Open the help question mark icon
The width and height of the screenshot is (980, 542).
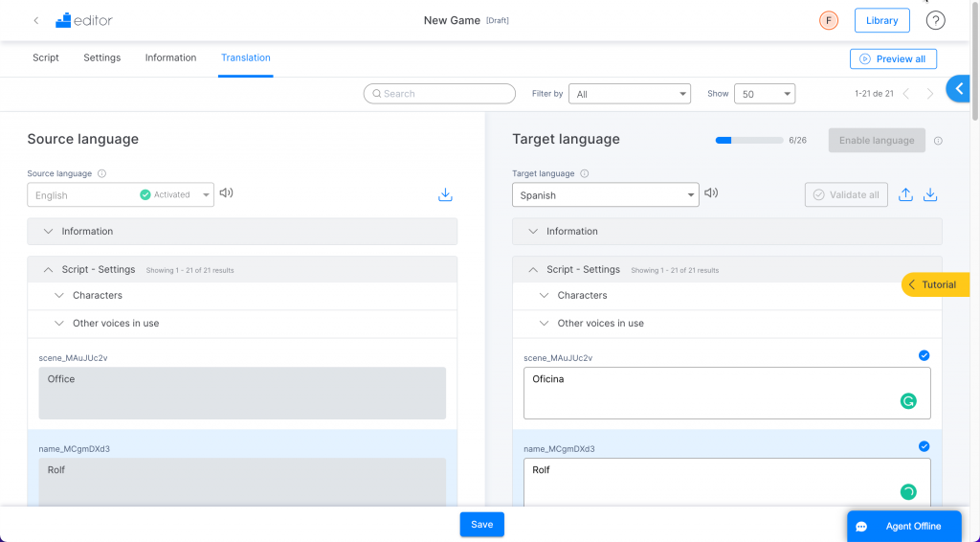pyautogui.click(x=935, y=21)
